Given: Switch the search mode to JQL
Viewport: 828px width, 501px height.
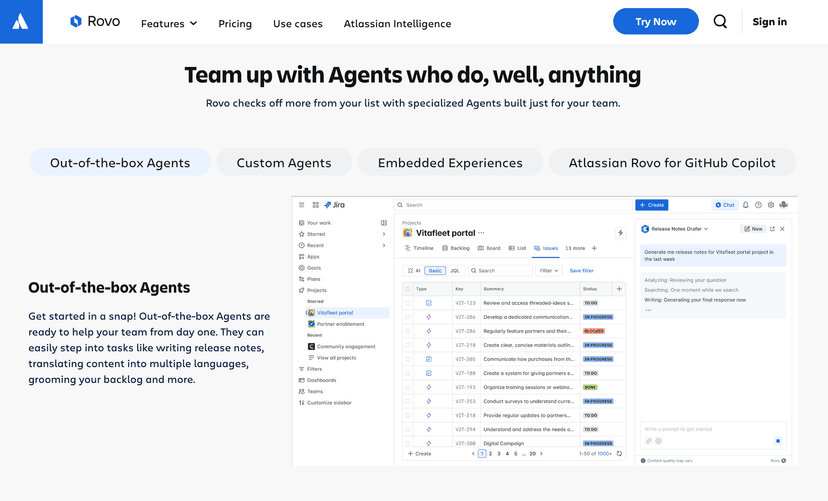Looking at the screenshot, I should (455, 270).
